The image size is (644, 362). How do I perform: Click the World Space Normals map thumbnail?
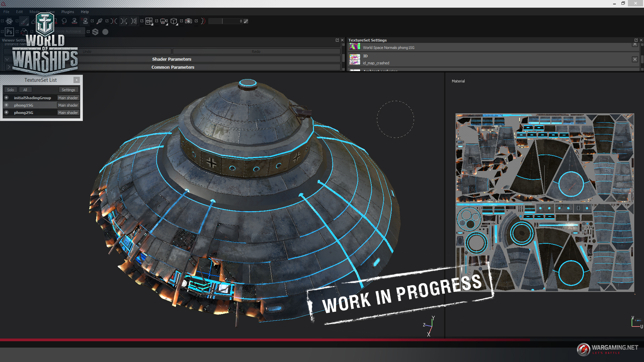(355, 47)
